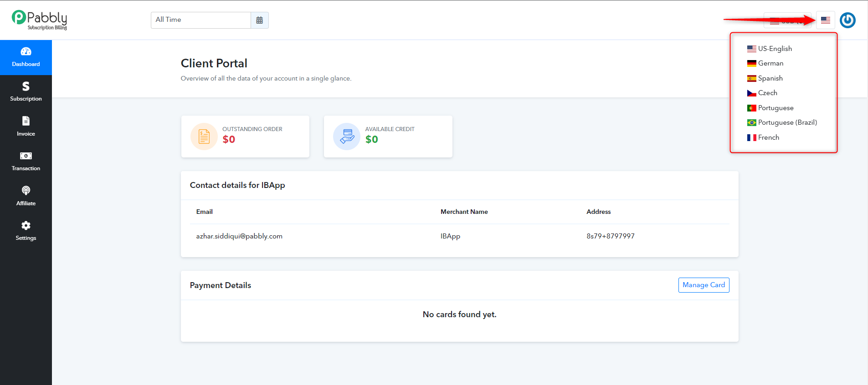Click the blue power logout icon
Viewport: 868px width, 385px height.
pos(847,20)
